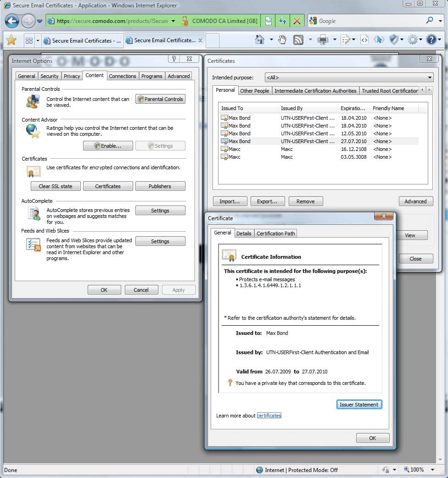Open Favorites with the star icon
The height and width of the screenshot is (478, 448).
(x=11, y=40)
